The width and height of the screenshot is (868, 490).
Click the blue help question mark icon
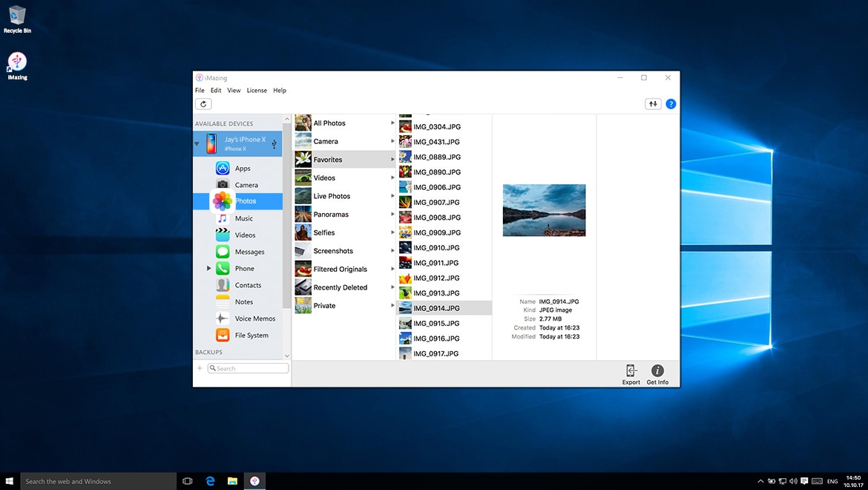(x=671, y=104)
